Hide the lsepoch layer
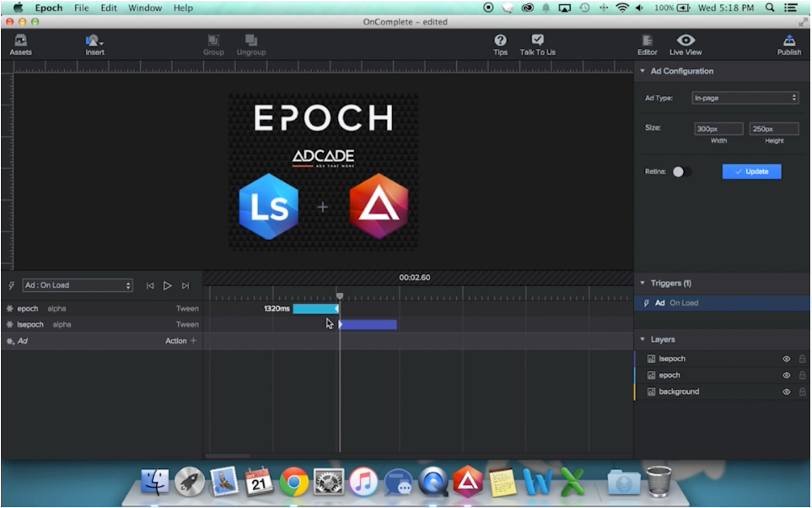Image resolution: width=812 pixels, height=508 pixels. point(786,359)
